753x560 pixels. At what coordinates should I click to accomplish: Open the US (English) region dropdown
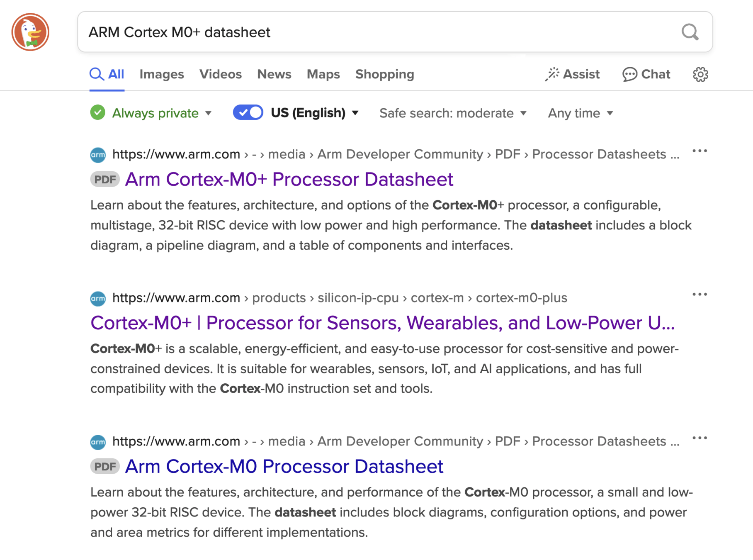315,113
